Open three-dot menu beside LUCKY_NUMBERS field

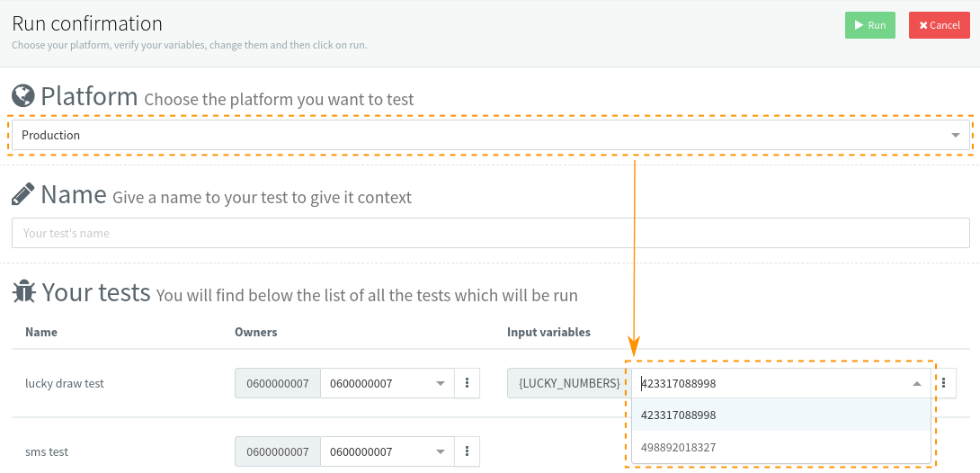tap(943, 383)
